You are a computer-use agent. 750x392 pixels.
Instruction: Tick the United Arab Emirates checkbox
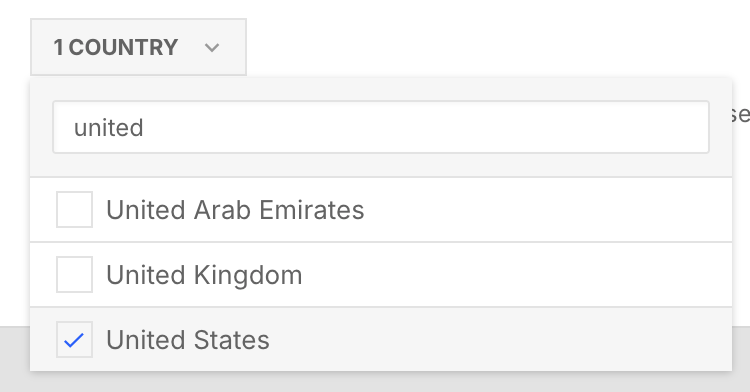click(74, 209)
